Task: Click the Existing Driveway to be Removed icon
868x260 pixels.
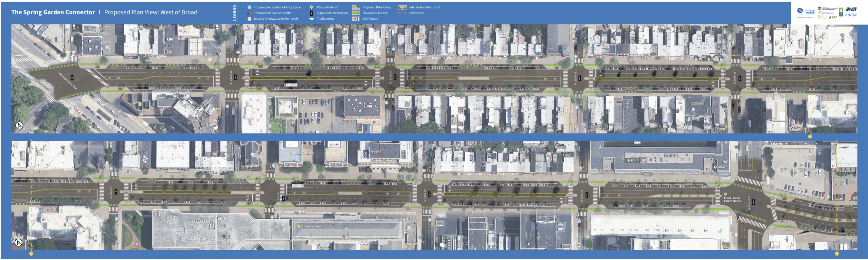Action: [249, 19]
